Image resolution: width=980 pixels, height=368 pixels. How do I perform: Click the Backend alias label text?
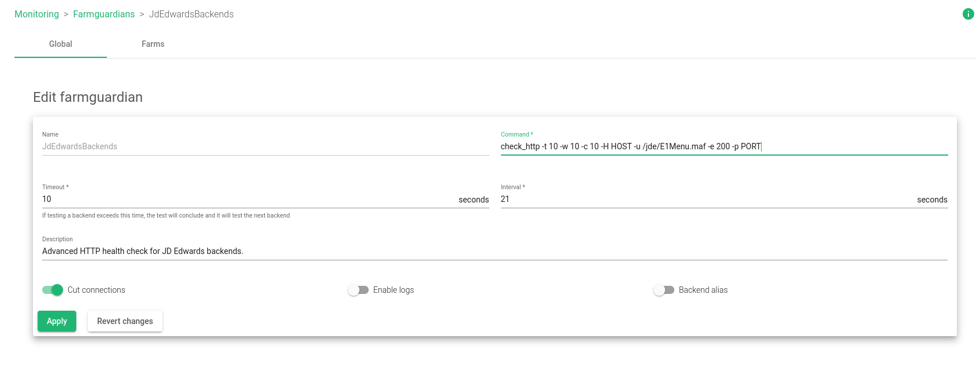click(703, 290)
